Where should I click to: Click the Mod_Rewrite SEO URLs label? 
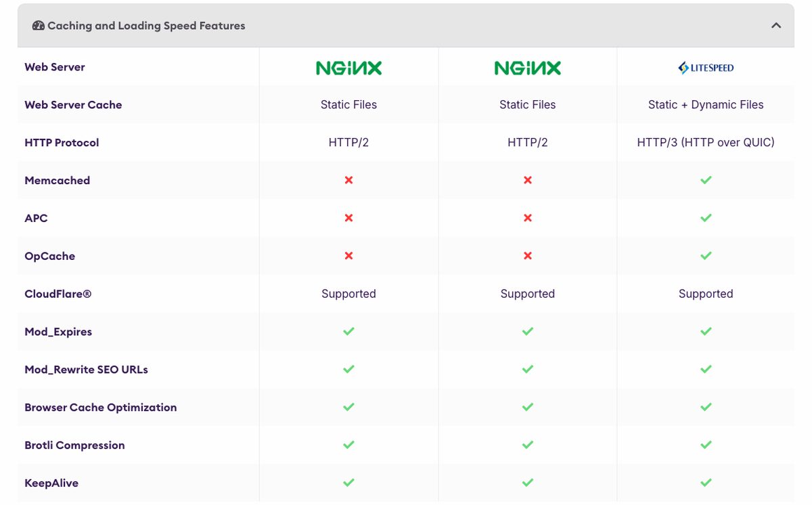tap(86, 370)
